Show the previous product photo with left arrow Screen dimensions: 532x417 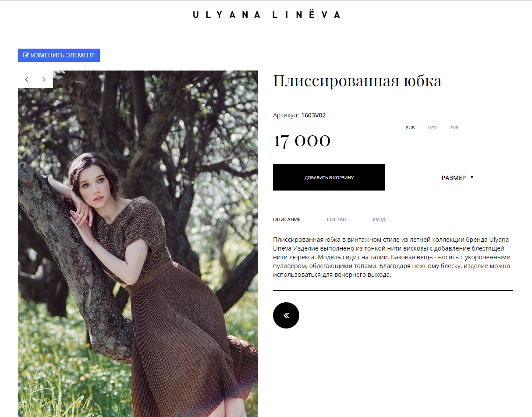pos(27,79)
